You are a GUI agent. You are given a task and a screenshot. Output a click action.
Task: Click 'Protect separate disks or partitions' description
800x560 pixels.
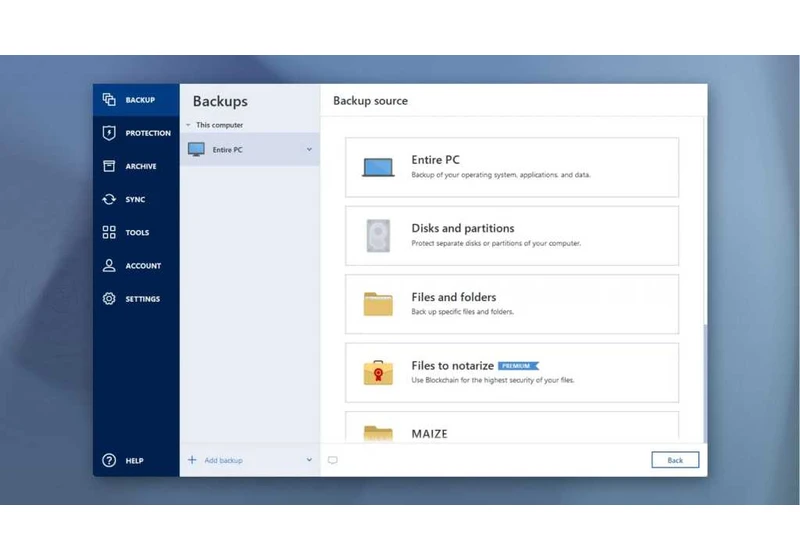pyautogui.click(x=496, y=243)
